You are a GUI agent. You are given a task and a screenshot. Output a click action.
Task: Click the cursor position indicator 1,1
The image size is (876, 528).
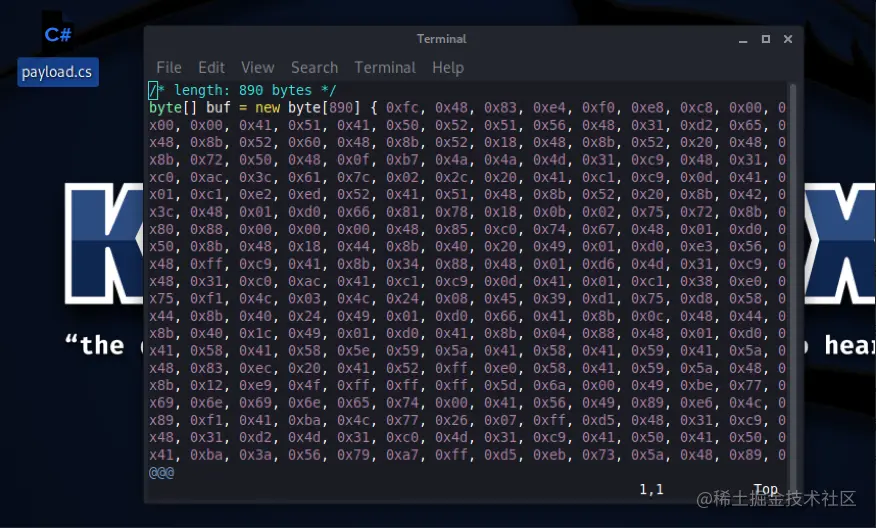point(651,489)
